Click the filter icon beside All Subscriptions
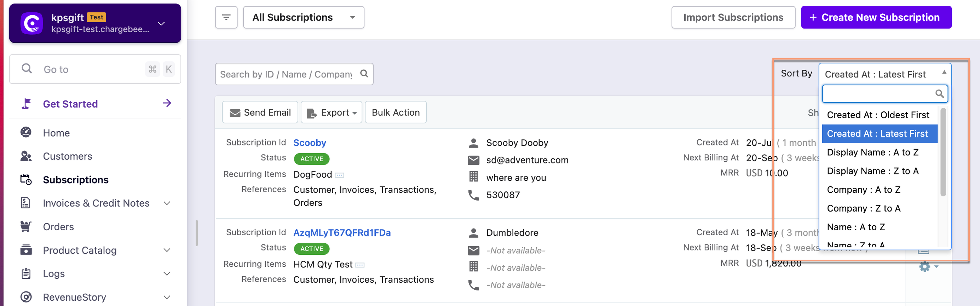Image resolution: width=980 pixels, height=306 pixels. (x=226, y=17)
